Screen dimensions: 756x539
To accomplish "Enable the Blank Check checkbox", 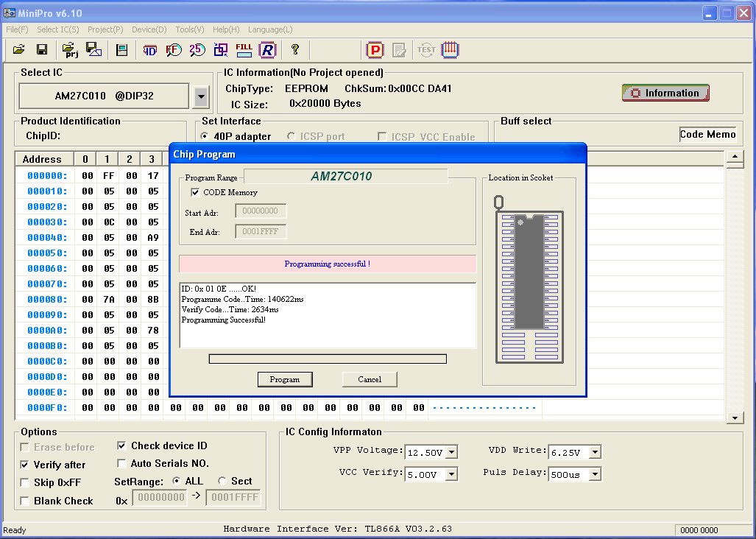I will pos(24,501).
